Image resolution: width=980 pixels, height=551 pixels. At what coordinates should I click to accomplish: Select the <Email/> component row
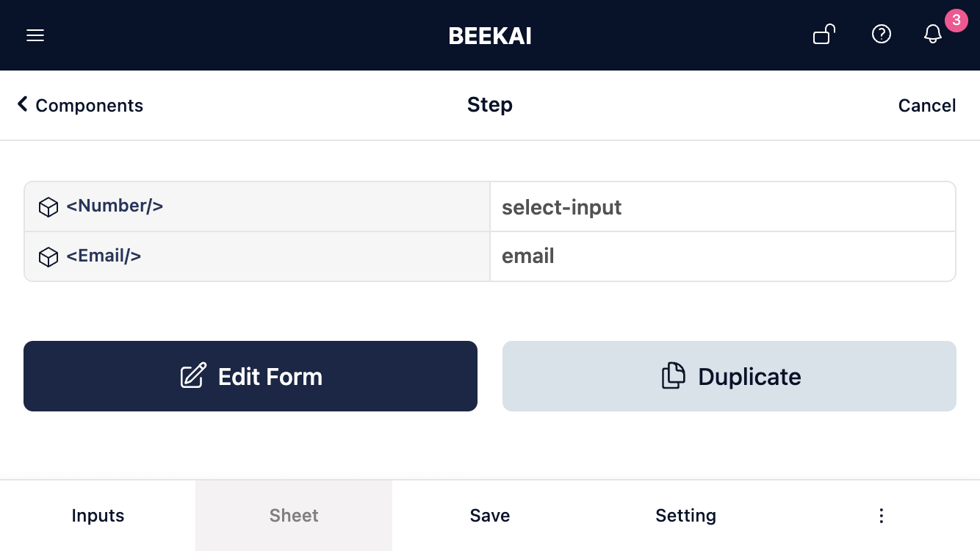click(x=257, y=256)
